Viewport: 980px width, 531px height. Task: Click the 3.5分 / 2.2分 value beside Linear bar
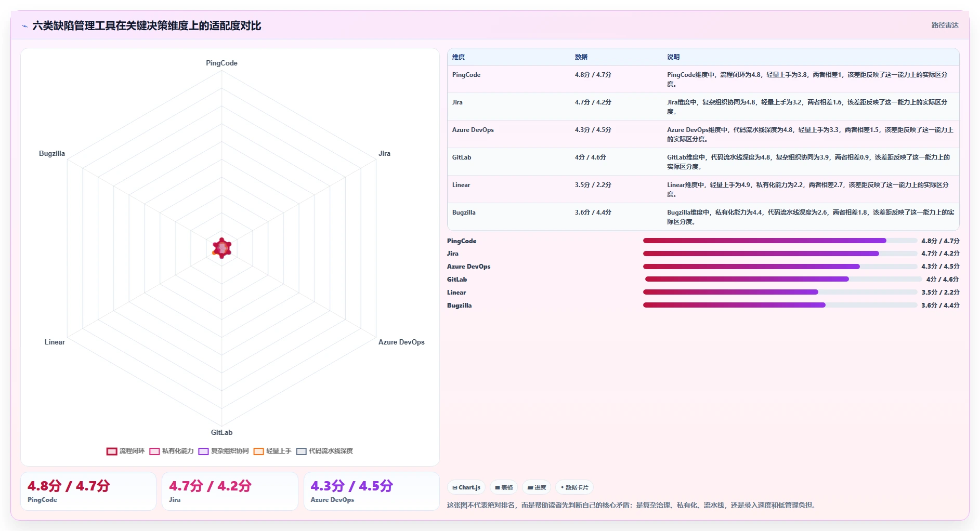[940, 293]
